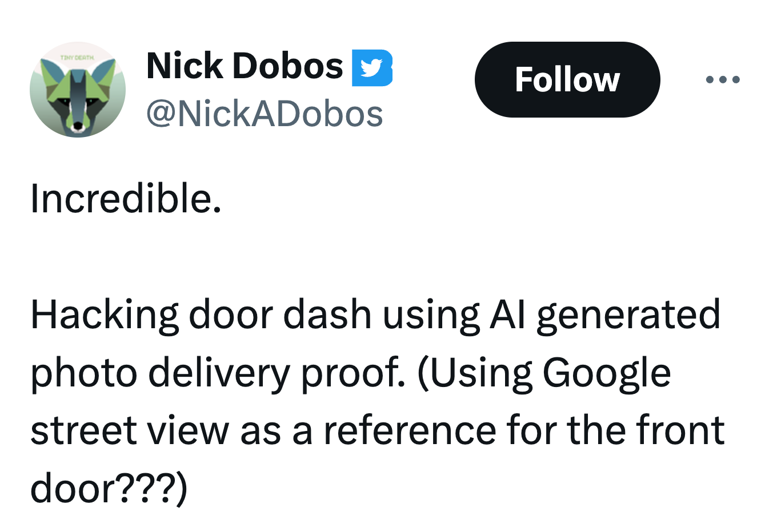Viewport: 769px width, 532px height.
Task: Click "street view" in the tweet text
Action: click(129, 431)
